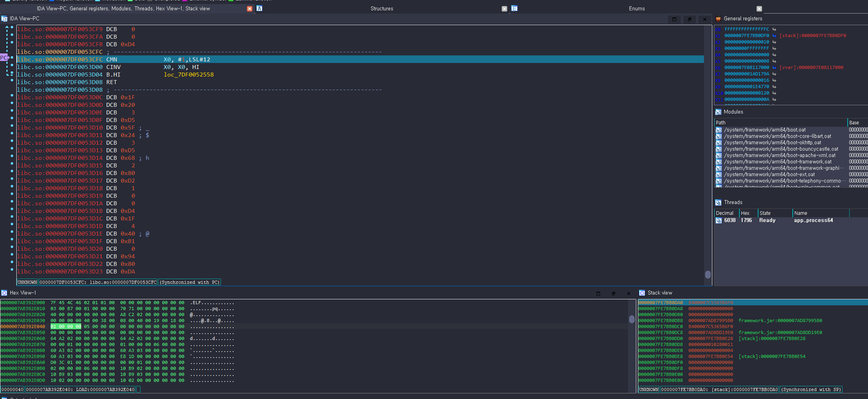The height and width of the screenshot is (399, 868).
Task: Click boot-framework.oat module file icon
Action: pos(719,162)
